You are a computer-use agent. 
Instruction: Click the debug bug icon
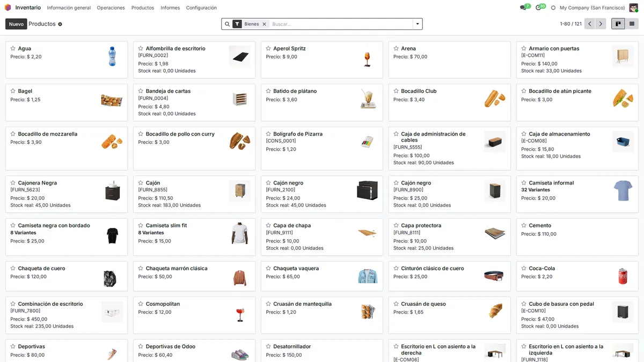point(553,8)
